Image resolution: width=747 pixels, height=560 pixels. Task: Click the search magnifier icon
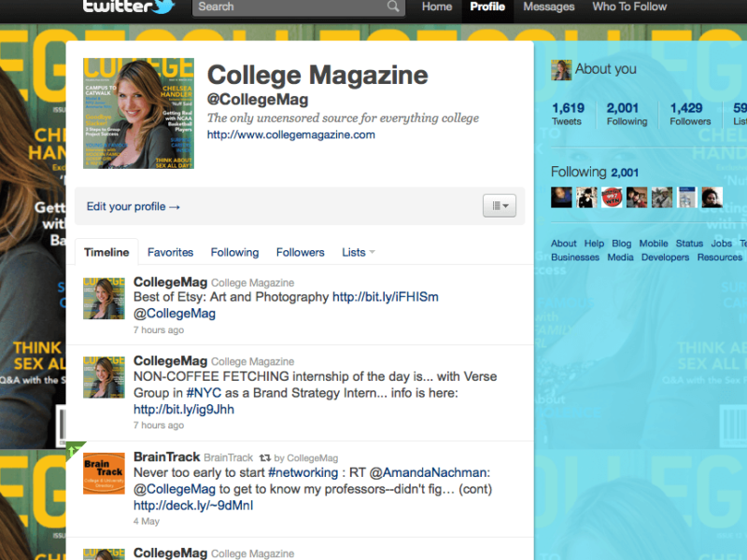point(393,7)
